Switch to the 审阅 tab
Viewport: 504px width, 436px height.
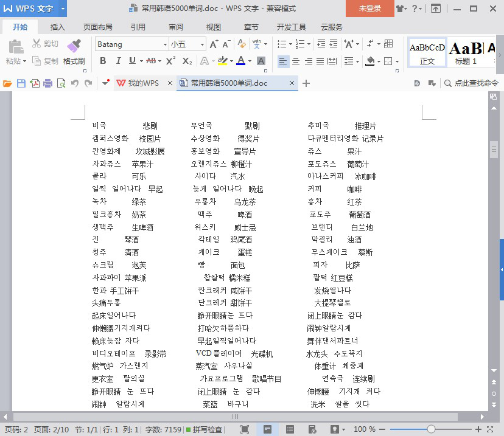(x=176, y=27)
